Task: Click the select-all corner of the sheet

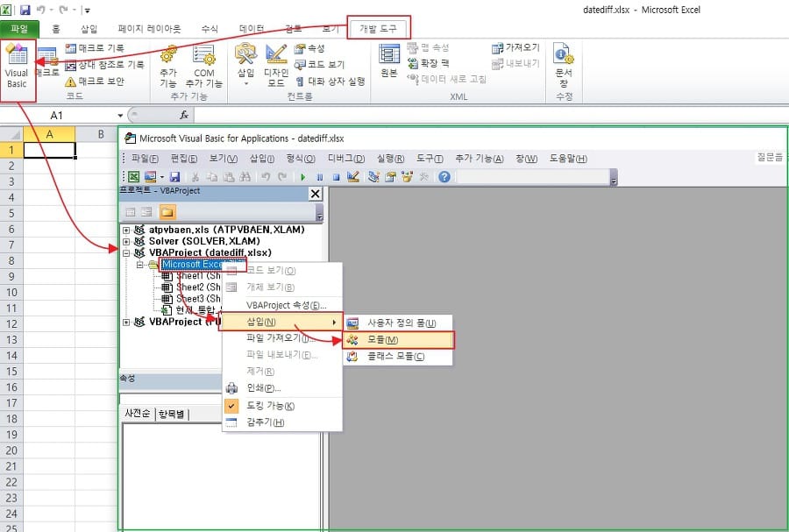Action: (x=11, y=134)
